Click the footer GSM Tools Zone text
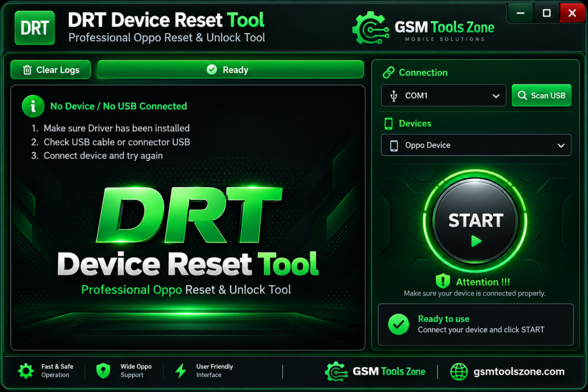This screenshot has height=392, width=588. click(389, 371)
